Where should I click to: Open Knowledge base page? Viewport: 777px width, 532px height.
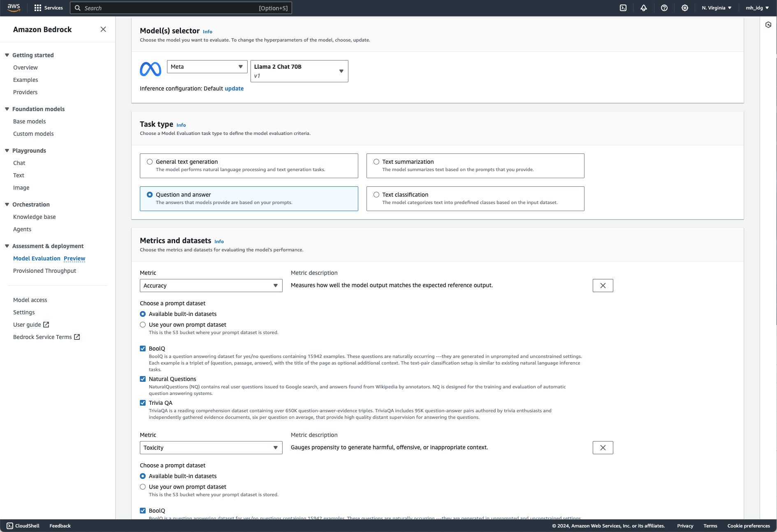click(x=35, y=217)
